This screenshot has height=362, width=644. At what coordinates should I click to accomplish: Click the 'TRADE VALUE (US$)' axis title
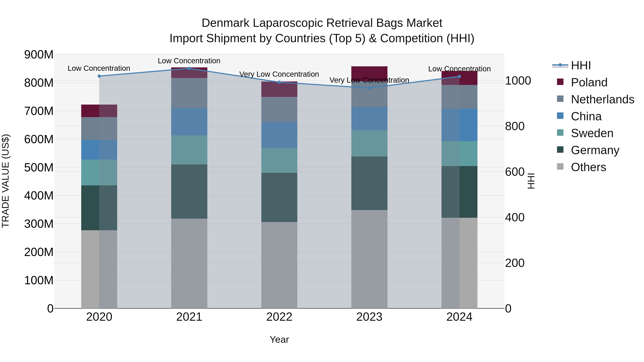[6, 181]
